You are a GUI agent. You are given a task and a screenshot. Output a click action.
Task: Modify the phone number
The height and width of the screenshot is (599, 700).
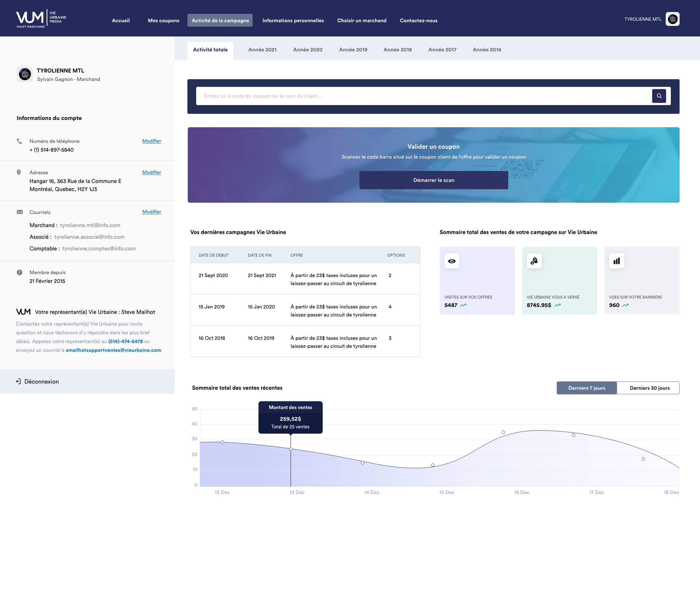(152, 141)
